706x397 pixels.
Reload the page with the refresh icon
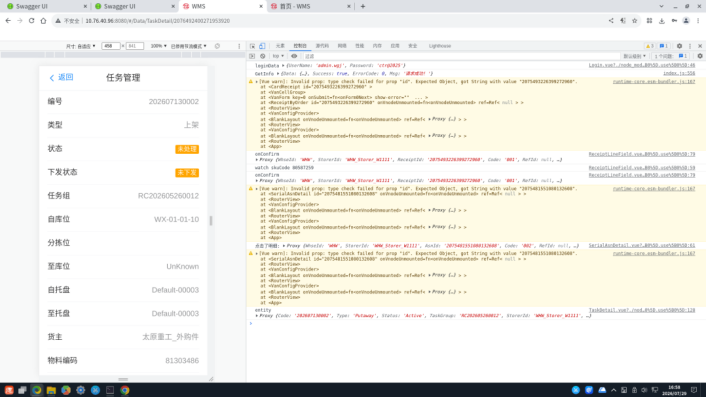coord(32,21)
